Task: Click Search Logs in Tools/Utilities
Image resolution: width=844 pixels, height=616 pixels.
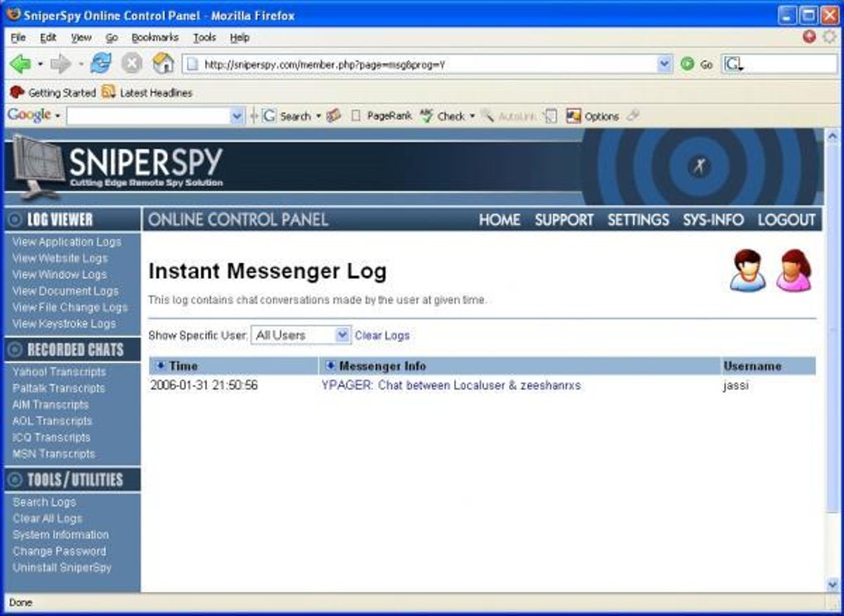Action: (x=45, y=502)
